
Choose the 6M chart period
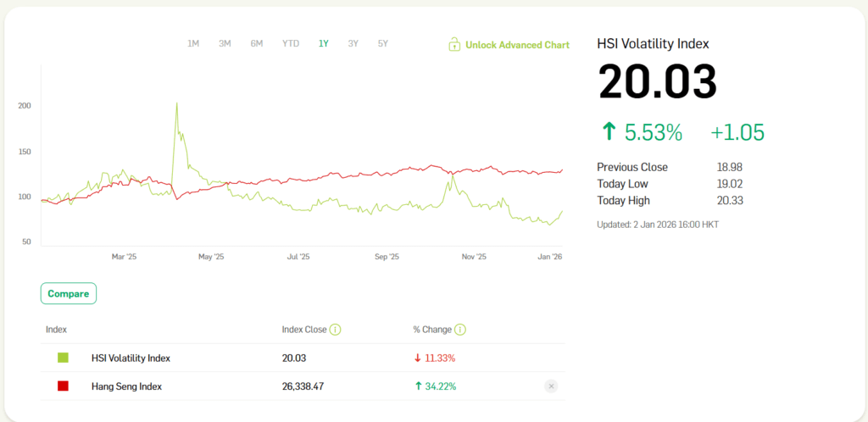click(256, 43)
